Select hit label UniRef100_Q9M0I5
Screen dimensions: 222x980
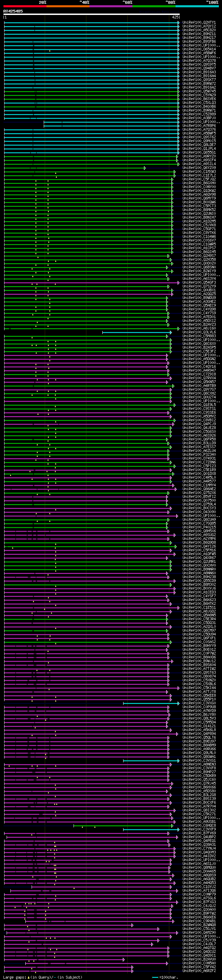(x=199, y=141)
